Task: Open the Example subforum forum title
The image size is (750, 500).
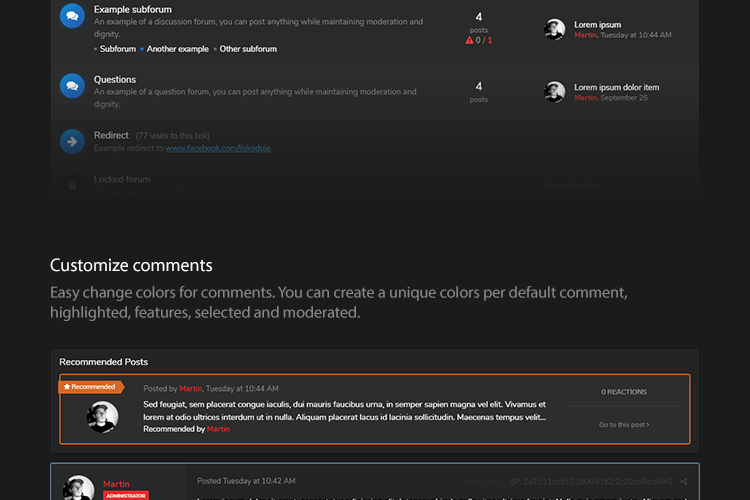Action: [x=132, y=10]
